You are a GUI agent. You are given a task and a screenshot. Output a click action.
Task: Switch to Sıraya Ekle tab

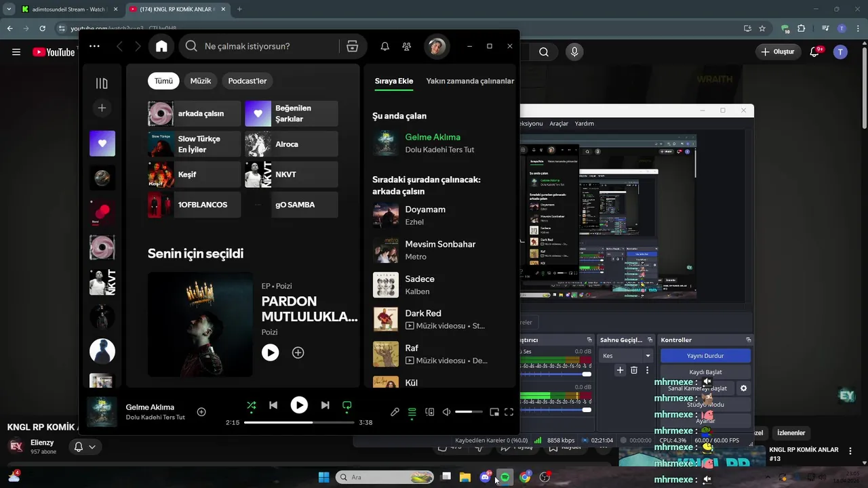click(x=394, y=81)
